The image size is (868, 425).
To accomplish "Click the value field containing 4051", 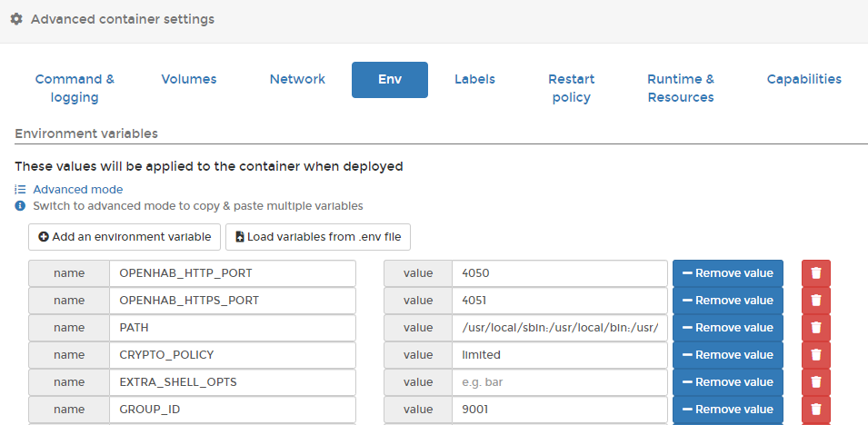I will point(560,301).
